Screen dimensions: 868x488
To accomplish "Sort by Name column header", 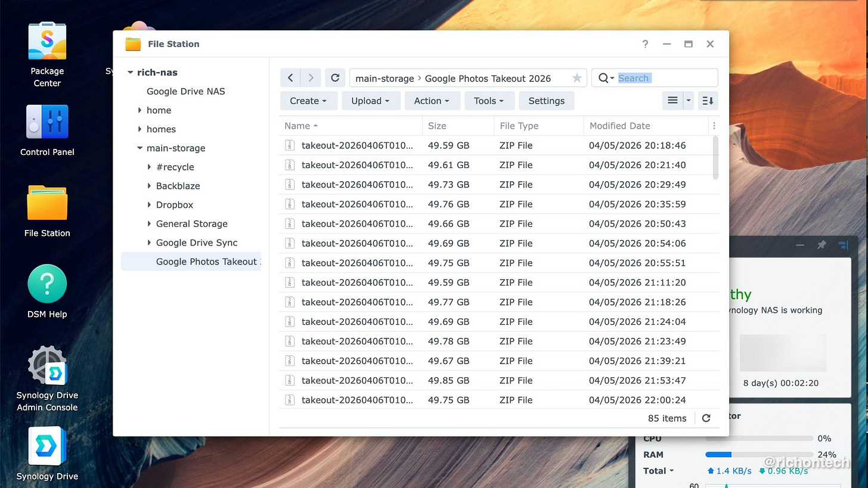I will (351, 126).
